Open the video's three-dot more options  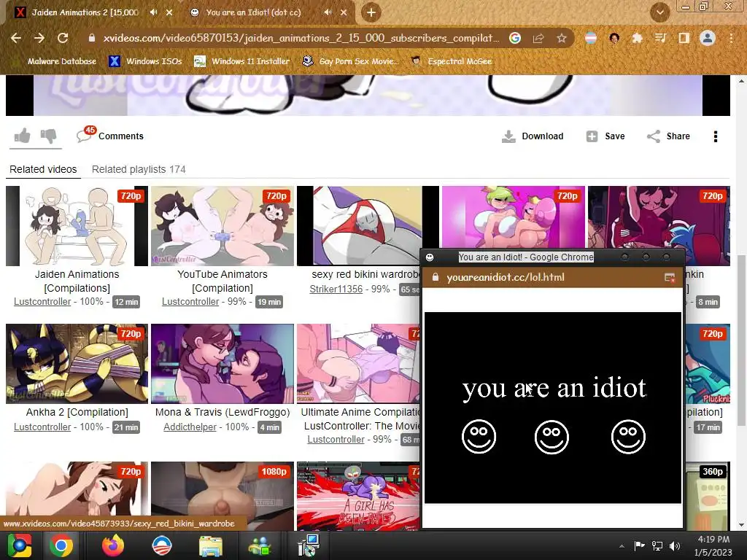[715, 136]
